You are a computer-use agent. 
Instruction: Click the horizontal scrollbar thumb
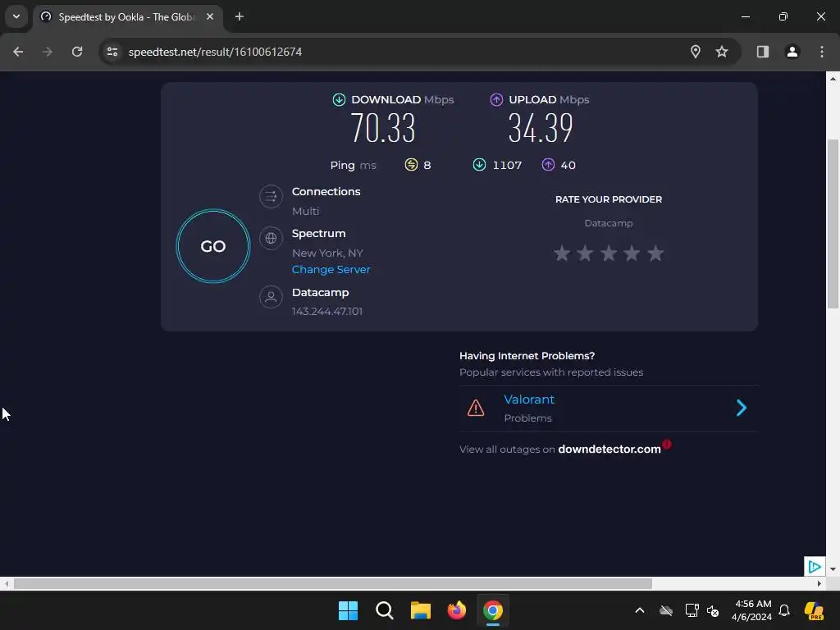(x=333, y=583)
